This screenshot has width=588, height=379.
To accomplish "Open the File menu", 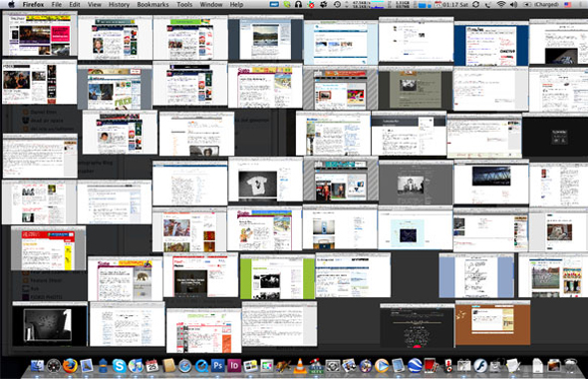I will (57, 5).
